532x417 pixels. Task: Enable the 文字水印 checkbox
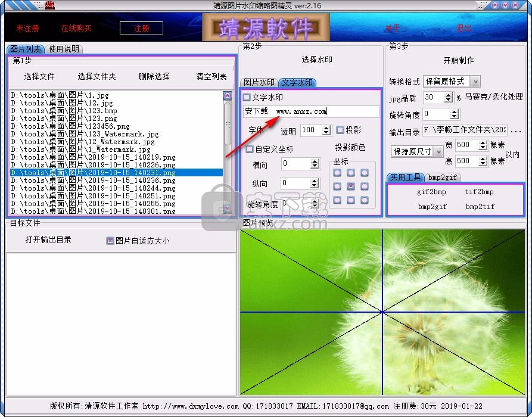tap(247, 97)
